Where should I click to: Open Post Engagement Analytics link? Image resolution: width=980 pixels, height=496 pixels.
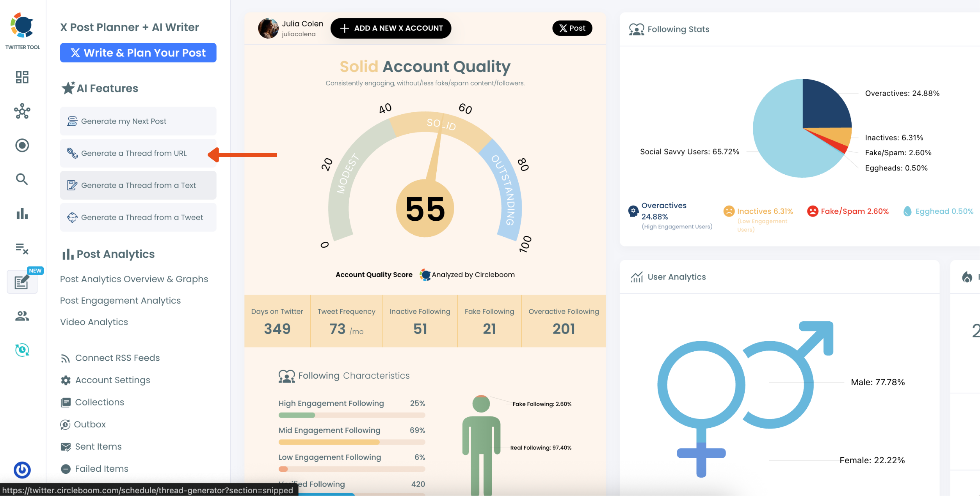click(x=120, y=301)
